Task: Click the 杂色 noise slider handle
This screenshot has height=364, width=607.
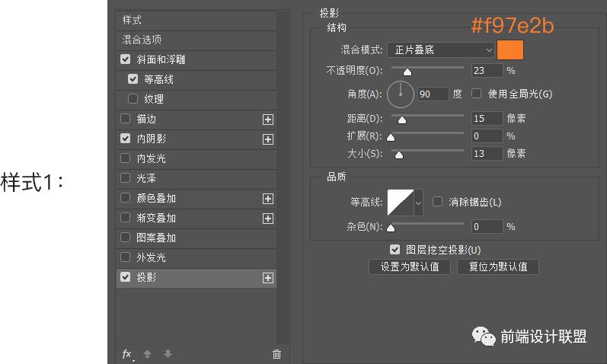Action: pyautogui.click(x=391, y=228)
